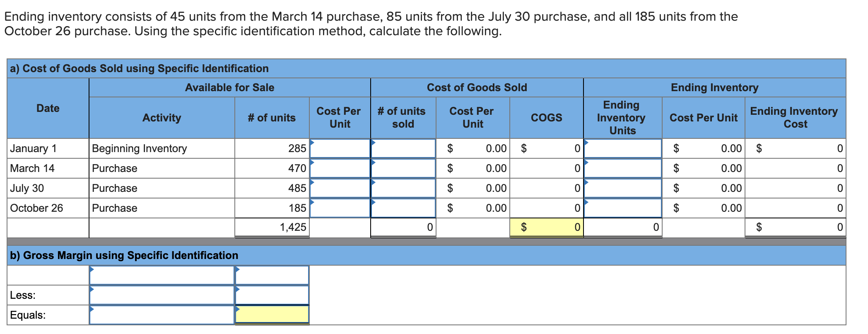Click the total Ending Inventory Units cell
Image resolution: width=868 pixels, height=334 pixels.
pyautogui.click(x=623, y=227)
